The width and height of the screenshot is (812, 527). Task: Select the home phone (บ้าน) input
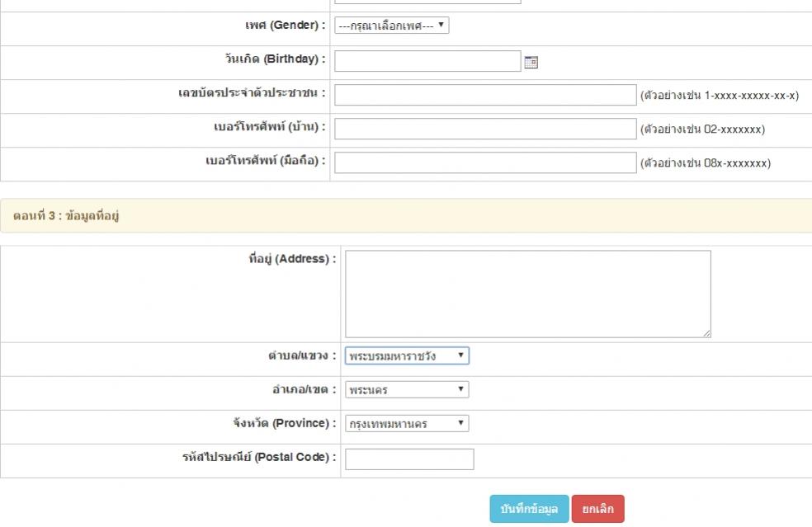485,129
